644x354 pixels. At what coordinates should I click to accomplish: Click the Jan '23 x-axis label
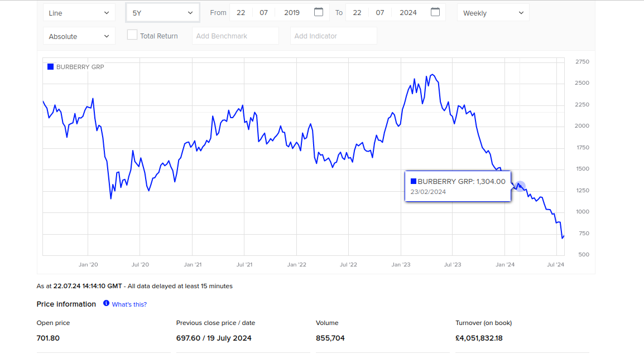pyautogui.click(x=401, y=265)
